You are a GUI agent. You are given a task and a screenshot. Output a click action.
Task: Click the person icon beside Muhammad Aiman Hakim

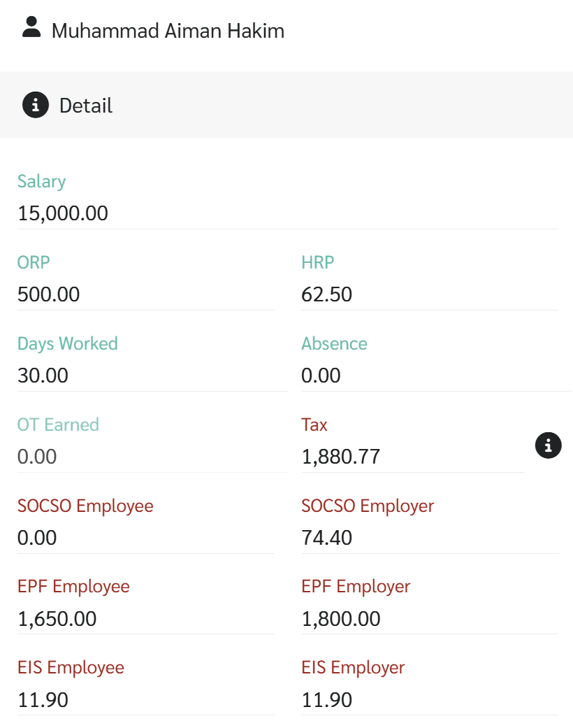(31, 27)
